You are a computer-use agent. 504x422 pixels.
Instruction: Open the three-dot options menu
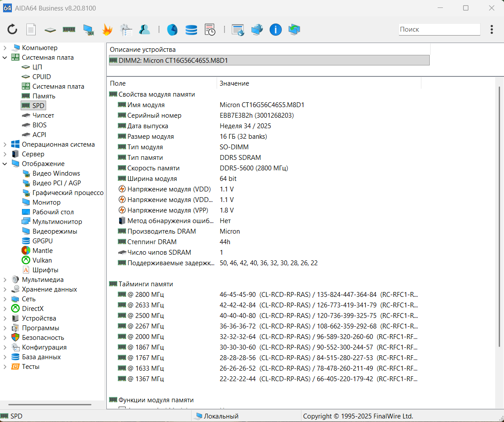point(491,29)
